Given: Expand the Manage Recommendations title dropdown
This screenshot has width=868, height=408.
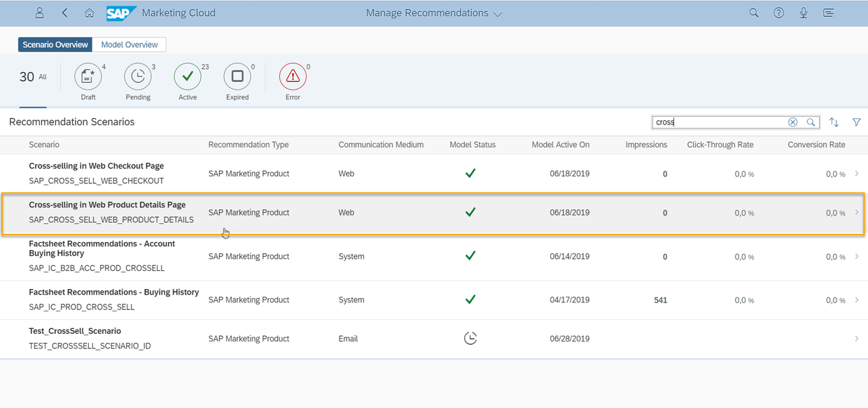Looking at the screenshot, I should coord(498,14).
